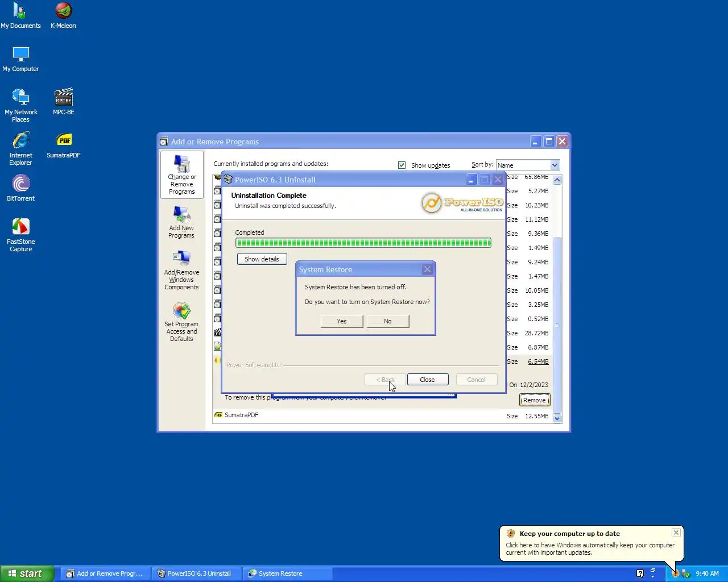Open the Windows start button
728x582 pixels.
[27, 573]
